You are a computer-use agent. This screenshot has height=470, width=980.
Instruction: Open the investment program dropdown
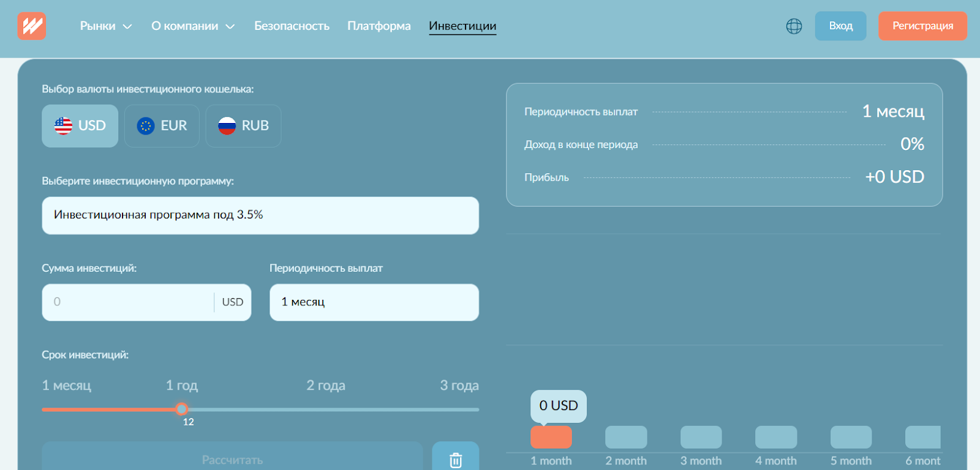(x=260, y=215)
